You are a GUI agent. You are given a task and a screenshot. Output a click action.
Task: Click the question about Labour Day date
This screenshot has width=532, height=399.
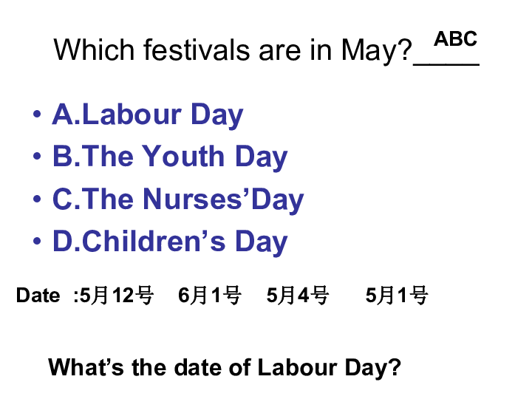point(225,368)
